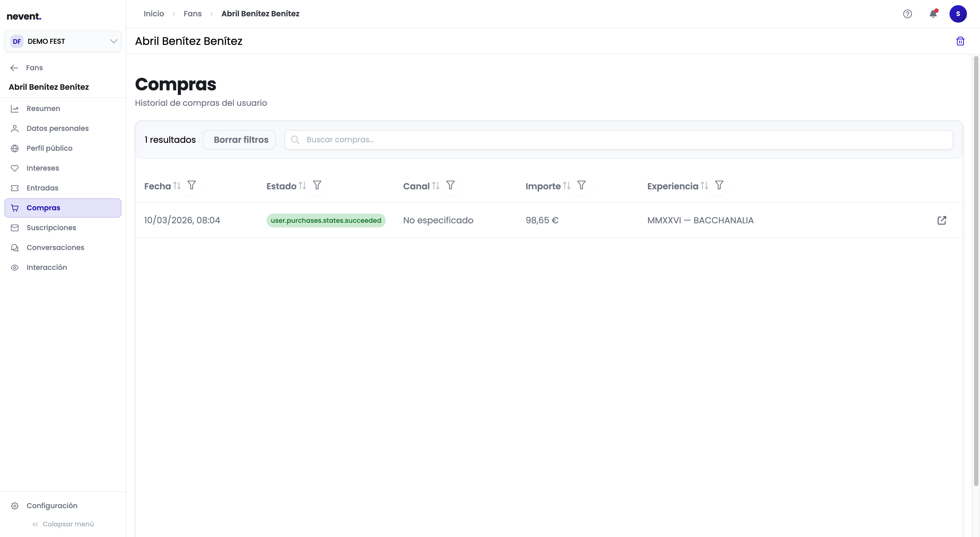Go back using the Fans arrow
980x537 pixels.
tap(14, 68)
